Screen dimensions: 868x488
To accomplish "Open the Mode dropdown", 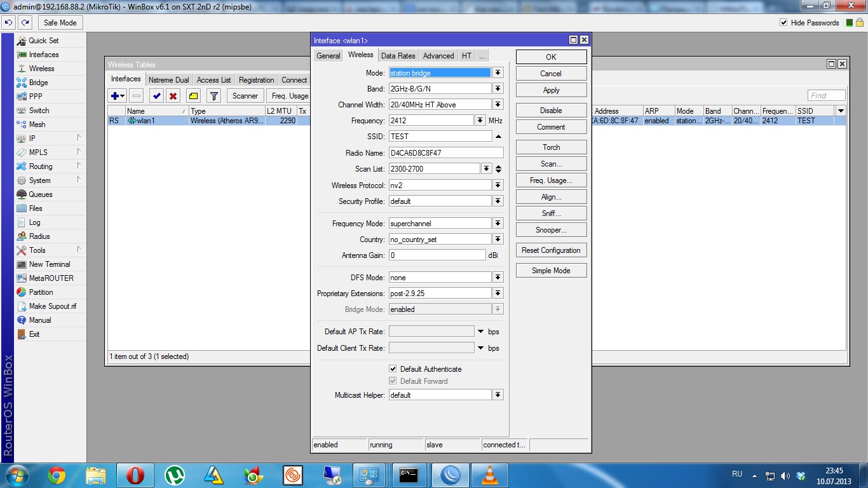I will (498, 73).
